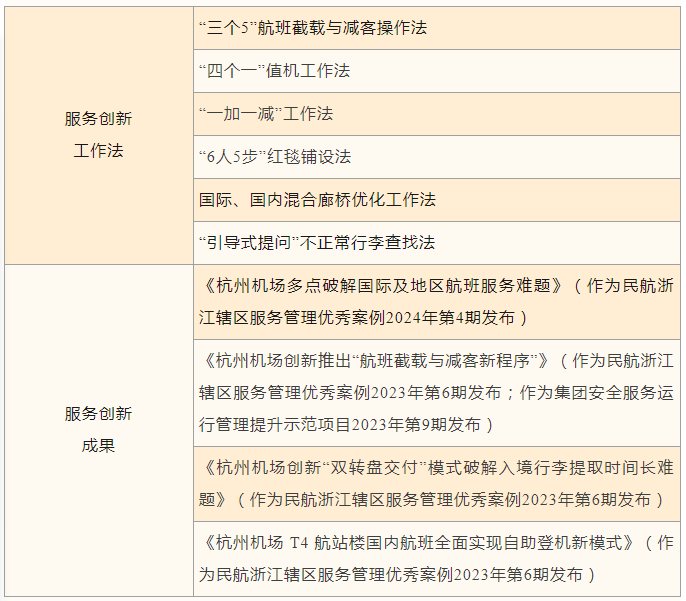Select the "一加一减"工作法 row

(x=437, y=114)
